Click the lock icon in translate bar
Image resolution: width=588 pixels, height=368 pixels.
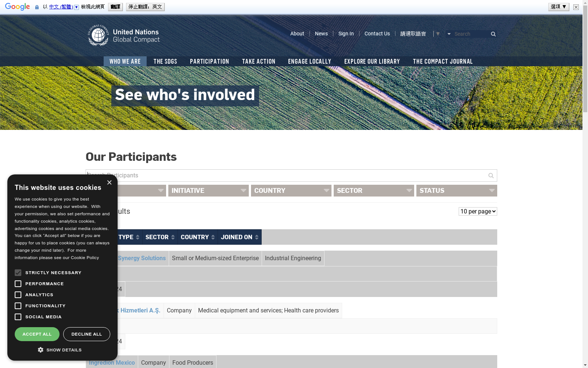[x=37, y=7]
